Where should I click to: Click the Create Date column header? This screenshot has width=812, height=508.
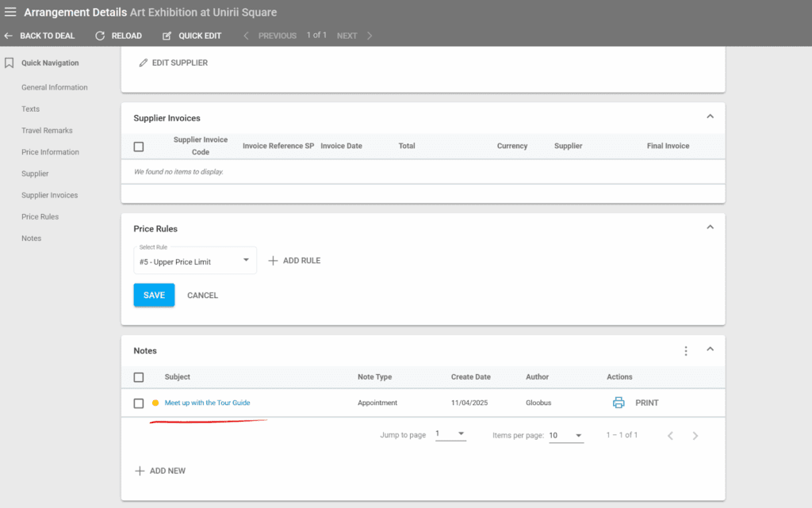tap(470, 377)
